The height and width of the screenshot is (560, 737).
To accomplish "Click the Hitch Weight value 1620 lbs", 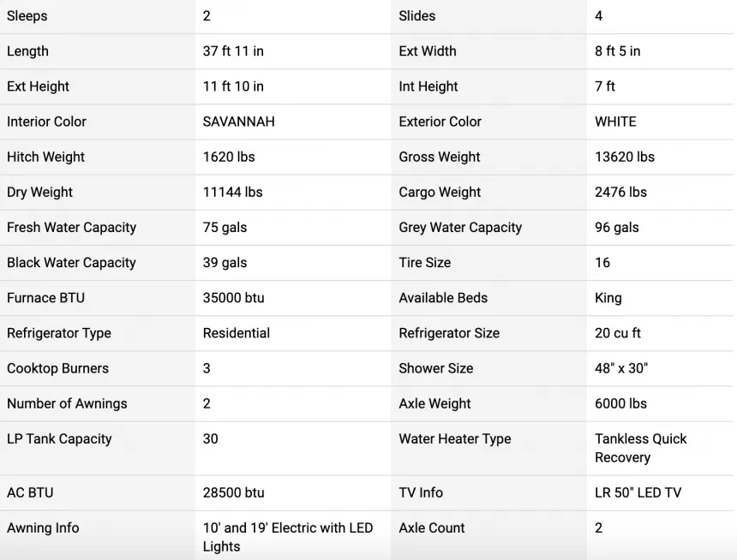I will pos(229,157).
